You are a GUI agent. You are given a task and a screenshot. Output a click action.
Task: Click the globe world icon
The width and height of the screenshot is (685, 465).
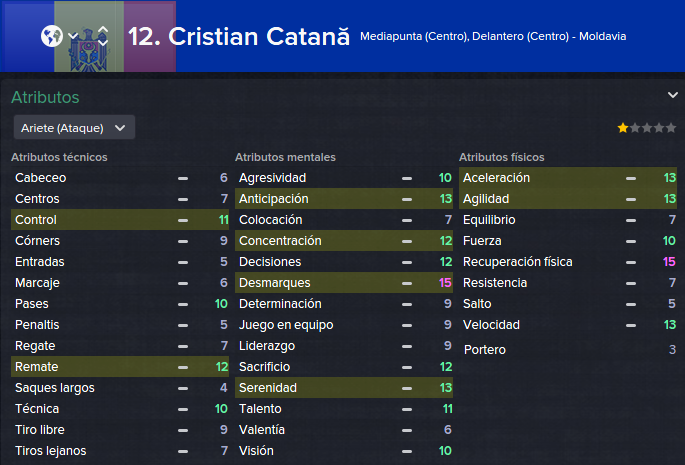pyautogui.click(x=52, y=36)
